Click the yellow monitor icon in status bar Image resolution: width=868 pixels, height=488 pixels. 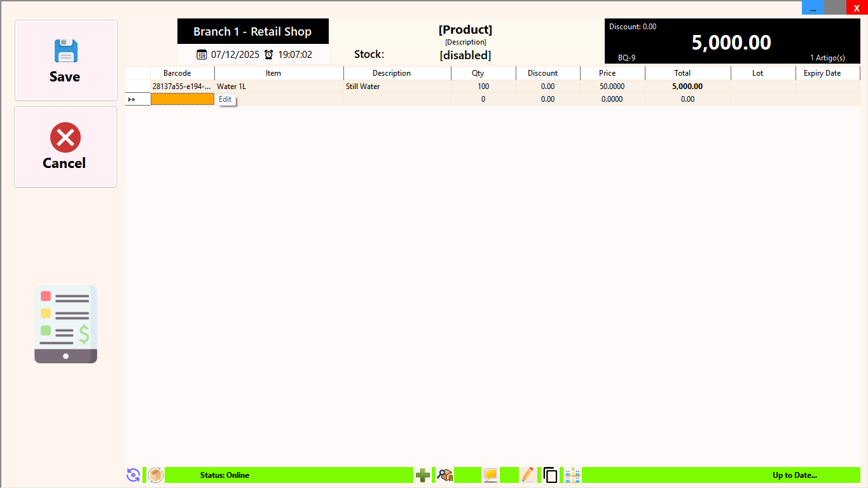pyautogui.click(x=490, y=475)
